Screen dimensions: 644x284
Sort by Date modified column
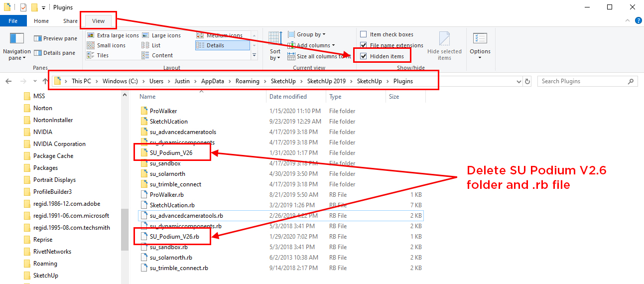[288, 97]
